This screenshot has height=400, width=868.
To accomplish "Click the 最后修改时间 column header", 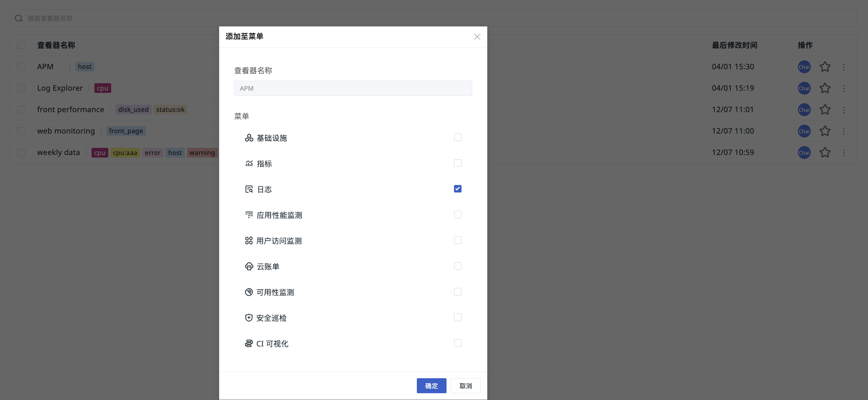I will [x=735, y=45].
